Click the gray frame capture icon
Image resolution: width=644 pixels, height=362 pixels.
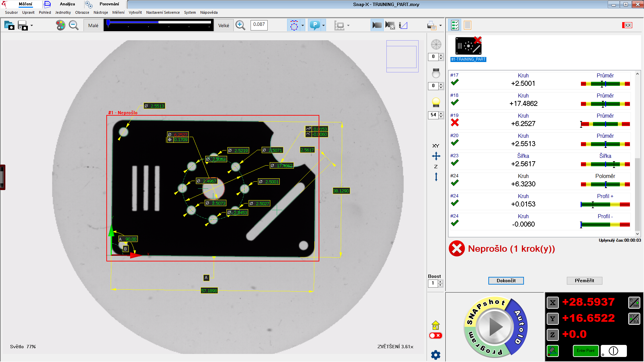point(339,25)
